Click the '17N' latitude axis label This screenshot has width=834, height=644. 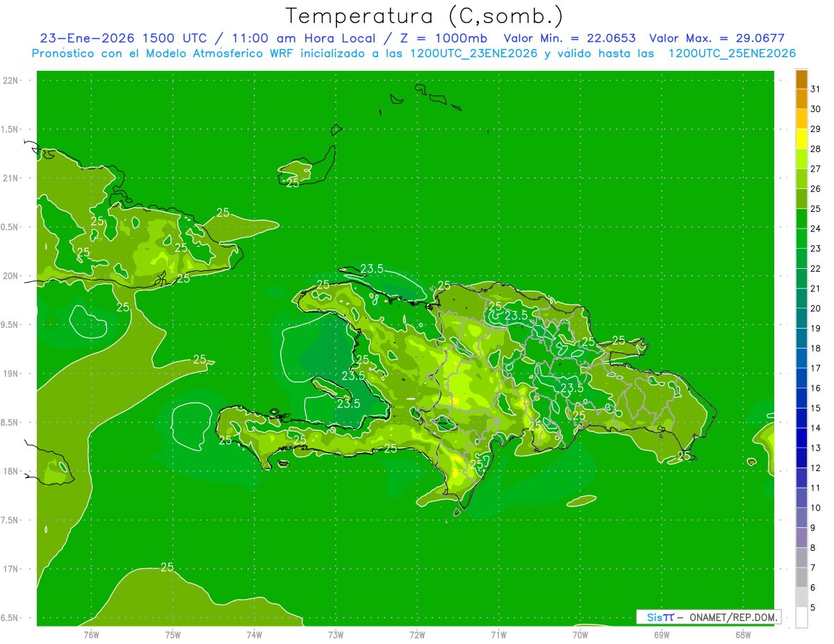[11, 569]
